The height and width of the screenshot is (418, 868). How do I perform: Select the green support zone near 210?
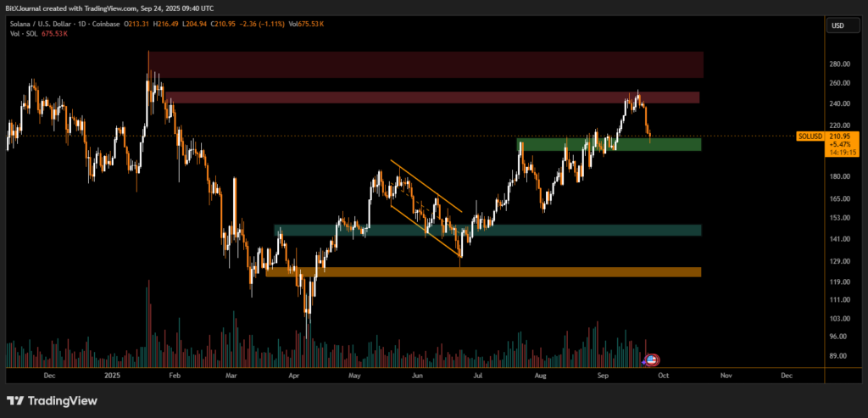[609, 144]
